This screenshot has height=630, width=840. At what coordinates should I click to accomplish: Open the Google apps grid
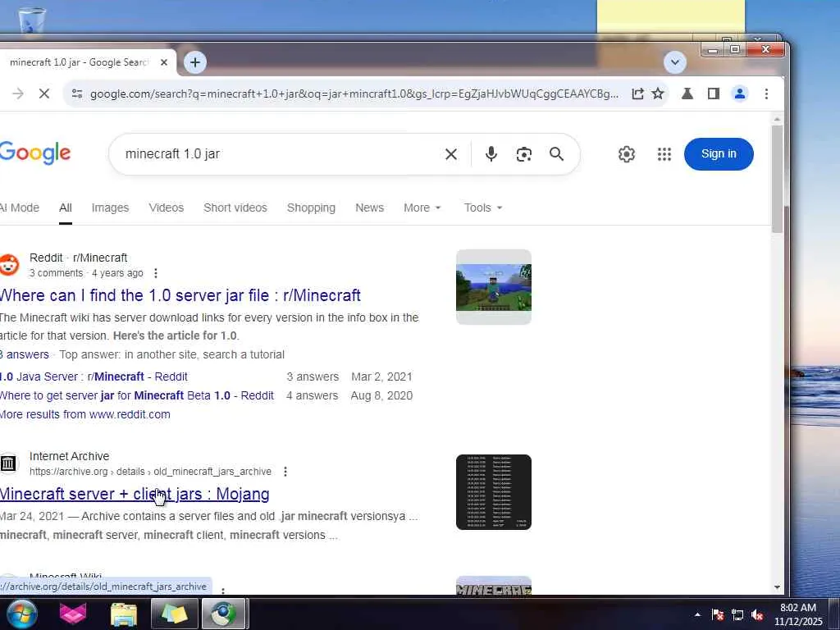point(664,154)
